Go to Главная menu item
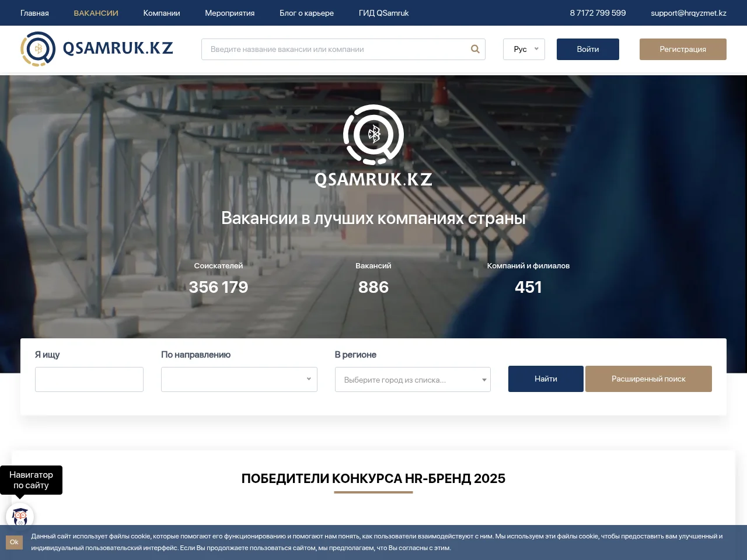This screenshot has height=560, width=747. pos(34,13)
